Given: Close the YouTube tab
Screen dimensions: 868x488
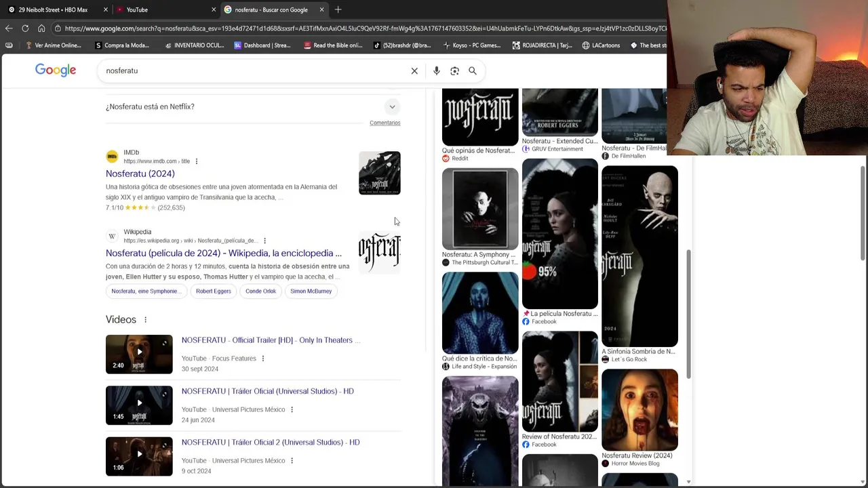Looking at the screenshot, I should [x=214, y=9].
